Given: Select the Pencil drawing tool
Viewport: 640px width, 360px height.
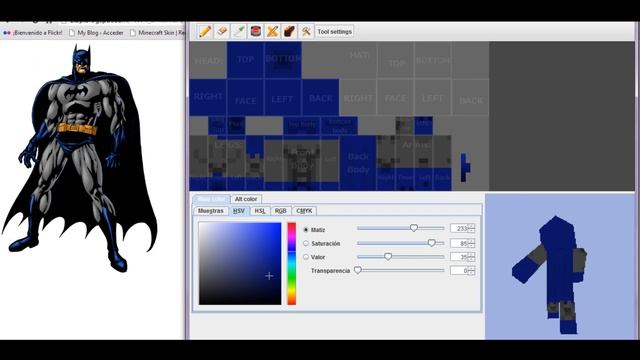Looking at the screenshot, I should pos(204,31).
